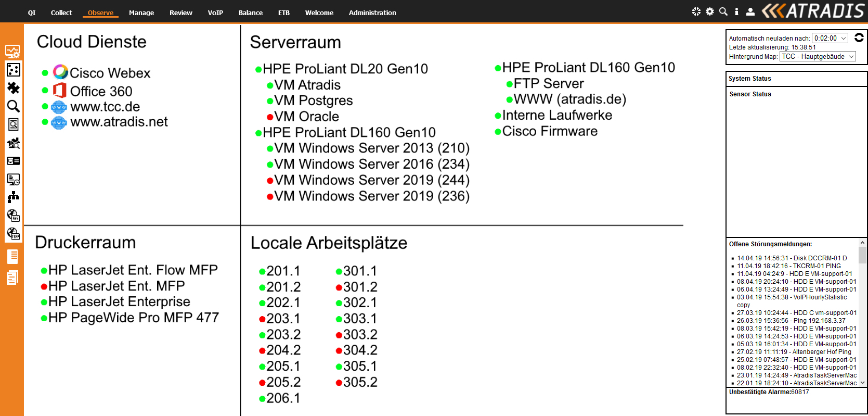The height and width of the screenshot is (416, 868).
Task: Open the Manage menu
Action: click(141, 12)
